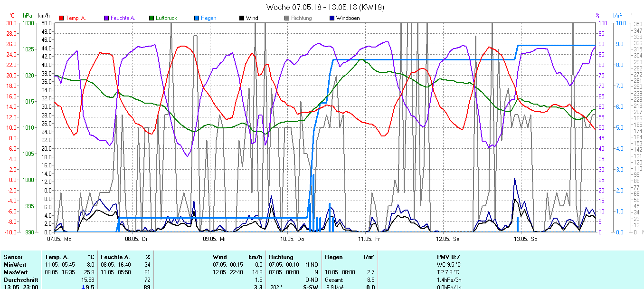Click the black Wind legend square
644x289 pixels.
click(x=242, y=18)
